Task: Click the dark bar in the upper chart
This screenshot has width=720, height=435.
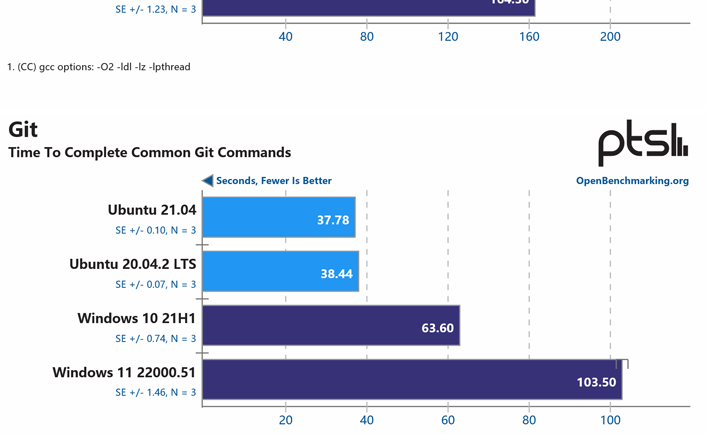Action: click(369, 8)
